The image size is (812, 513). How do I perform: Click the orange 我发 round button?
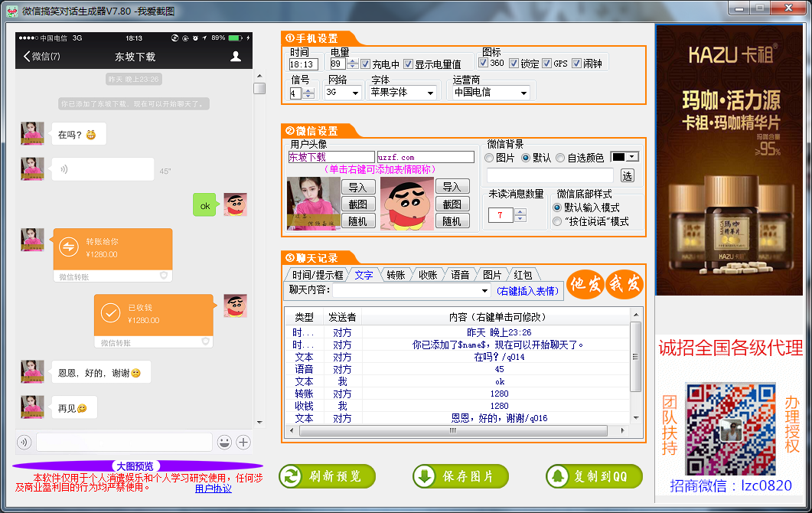[624, 284]
